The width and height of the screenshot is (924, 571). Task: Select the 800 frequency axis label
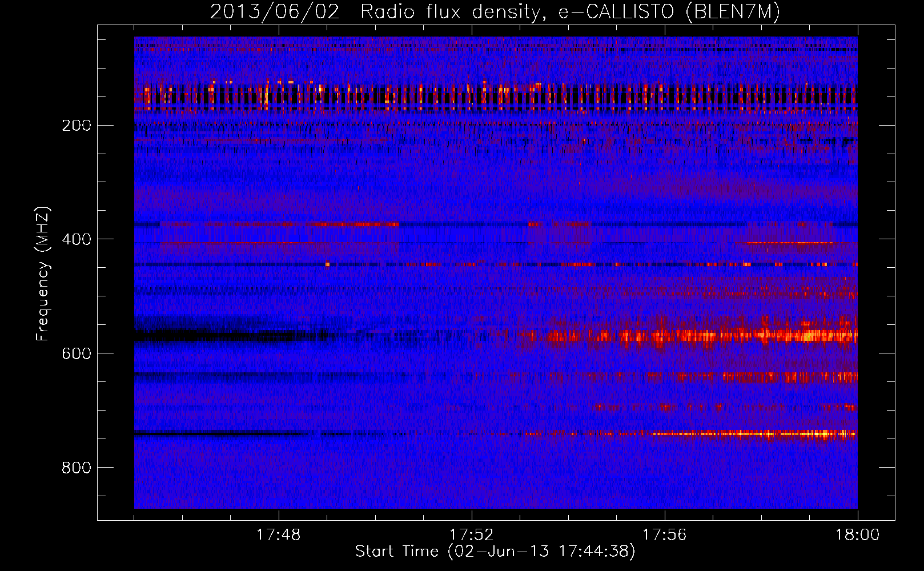click(77, 468)
